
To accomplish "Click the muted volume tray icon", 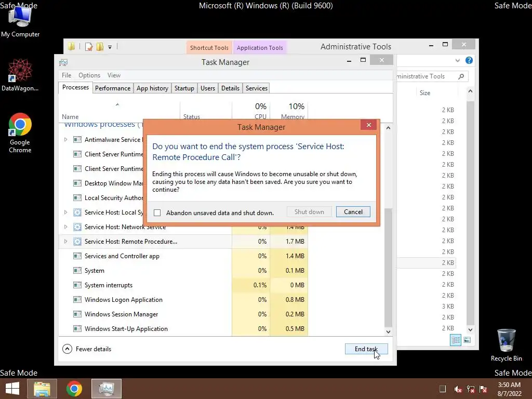I will [x=458, y=389].
